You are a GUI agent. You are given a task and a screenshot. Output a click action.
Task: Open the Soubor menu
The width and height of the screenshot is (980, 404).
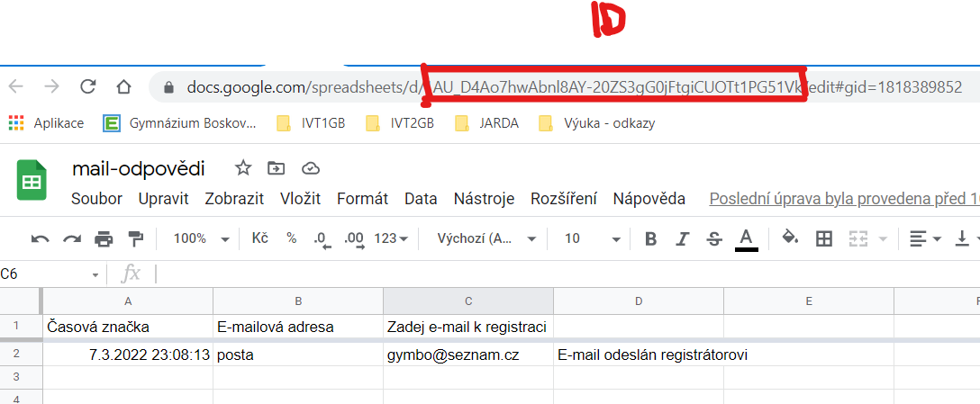click(96, 199)
